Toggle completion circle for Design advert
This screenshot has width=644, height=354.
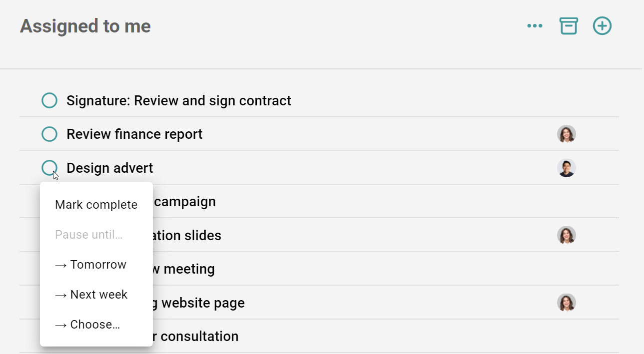[x=49, y=167]
